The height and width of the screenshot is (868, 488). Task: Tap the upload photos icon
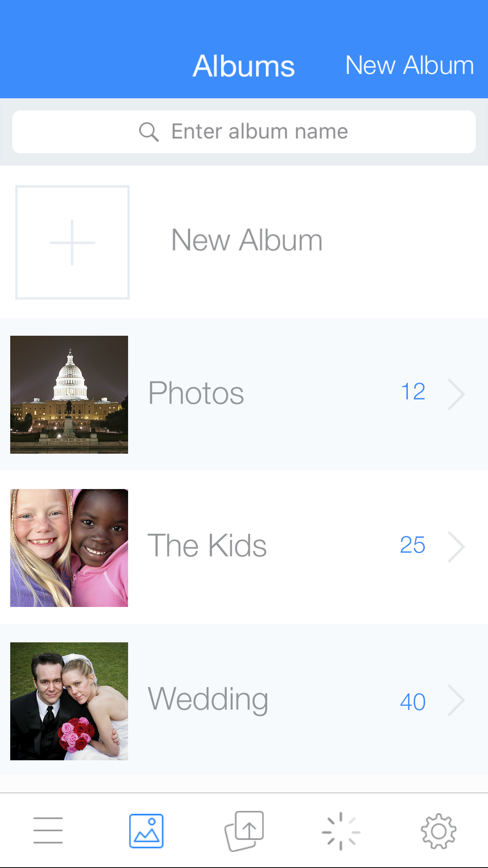coord(244,831)
